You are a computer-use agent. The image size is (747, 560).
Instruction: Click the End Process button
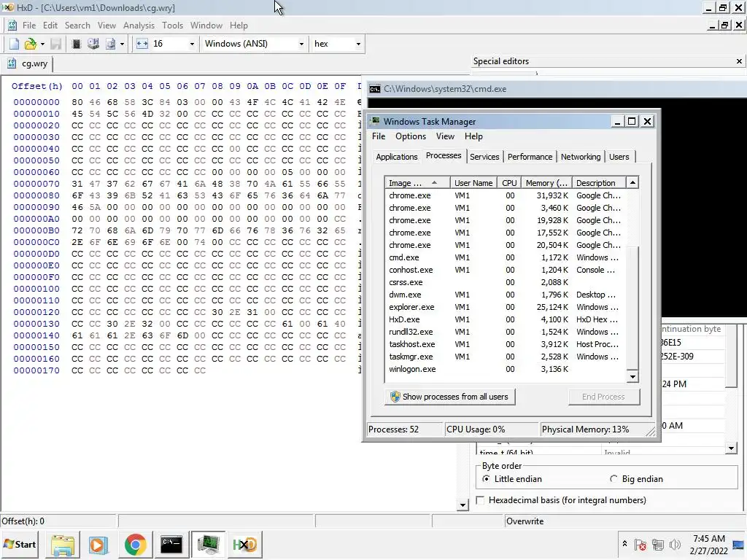(x=603, y=397)
